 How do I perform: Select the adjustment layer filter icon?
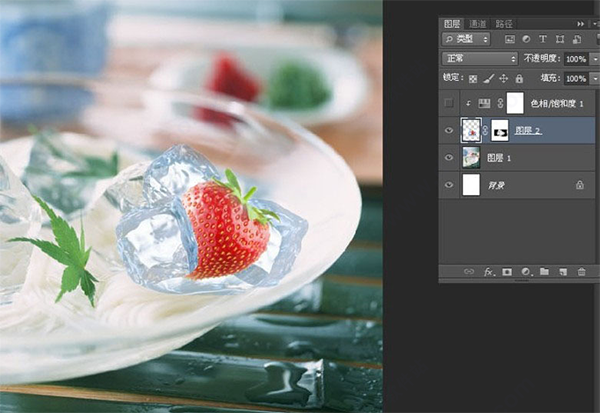coord(526,39)
